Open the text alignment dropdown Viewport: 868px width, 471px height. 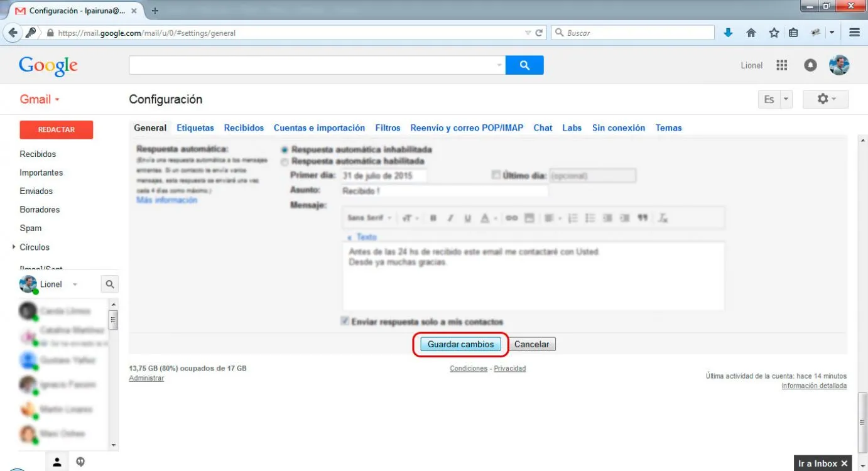coord(553,218)
